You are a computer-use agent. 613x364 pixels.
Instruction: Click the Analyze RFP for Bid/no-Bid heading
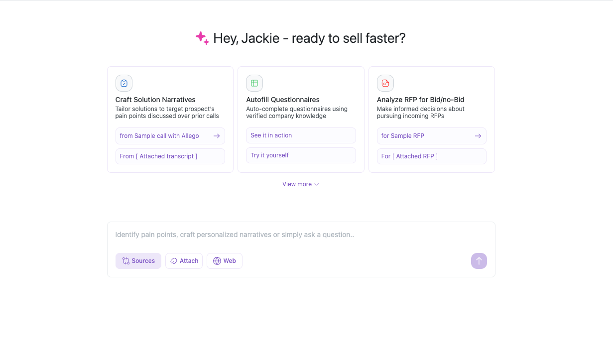point(421,100)
